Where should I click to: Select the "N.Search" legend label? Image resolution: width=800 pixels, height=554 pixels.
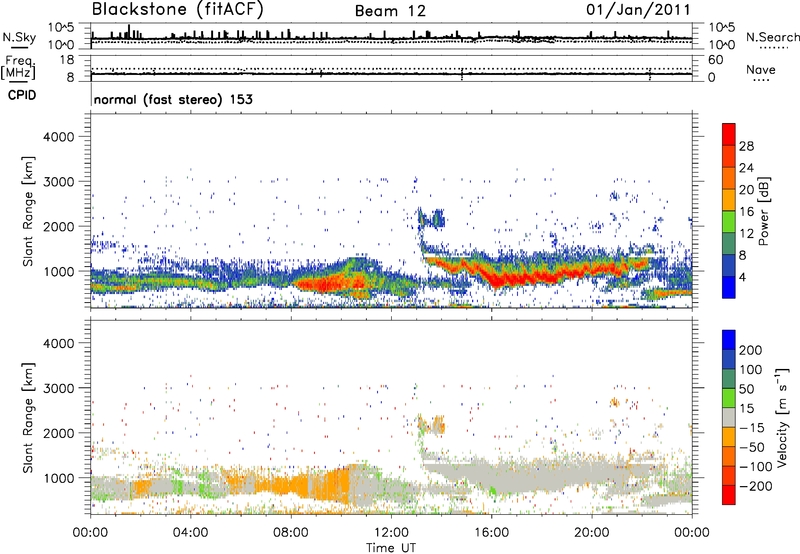(x=772, y=37)
